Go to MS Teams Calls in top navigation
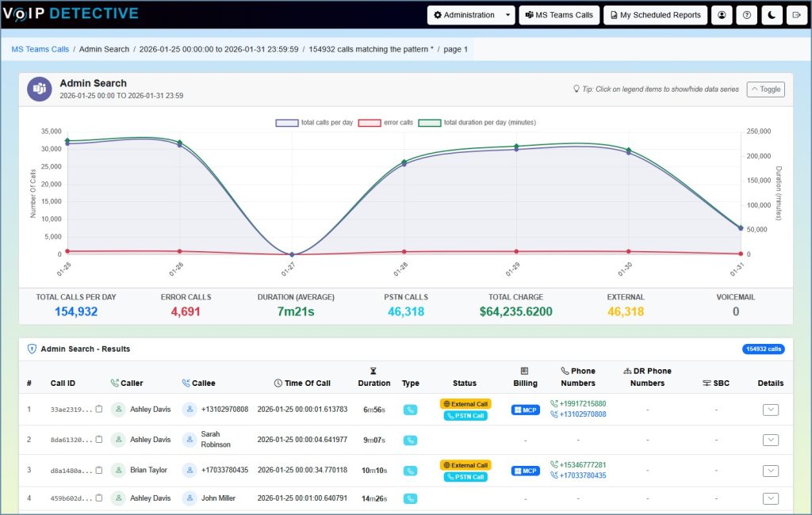The image size is (812, 515). pos(559,15)
